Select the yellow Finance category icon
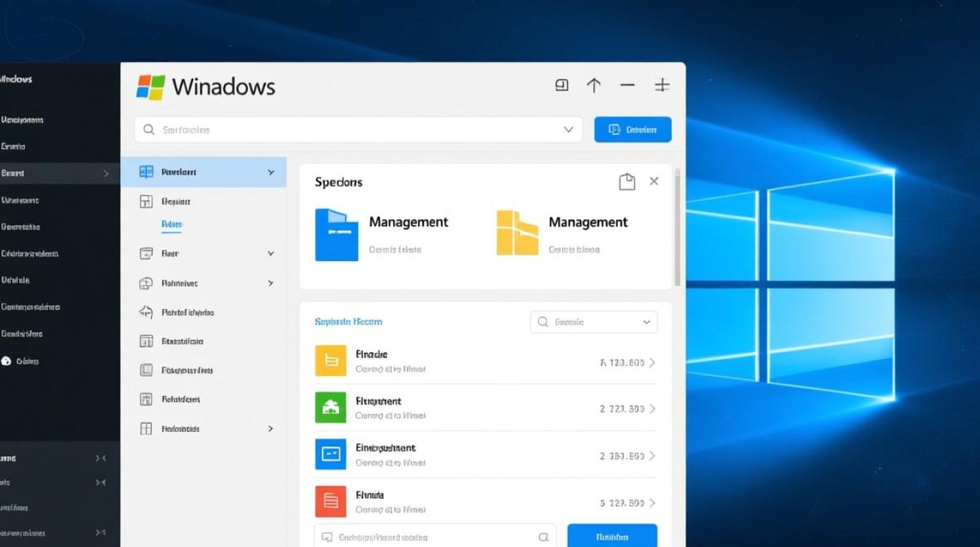This screenshot has height=547, width=980. 330,360
